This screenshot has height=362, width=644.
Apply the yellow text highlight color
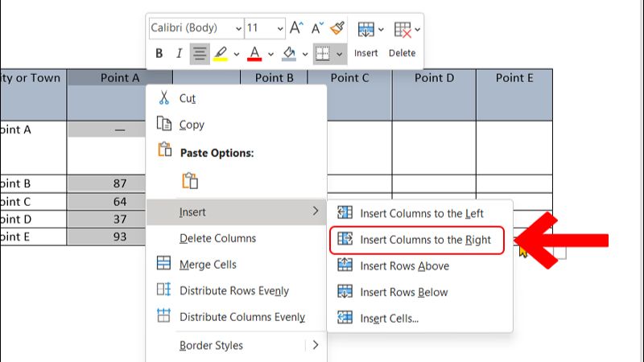(221, 54)
